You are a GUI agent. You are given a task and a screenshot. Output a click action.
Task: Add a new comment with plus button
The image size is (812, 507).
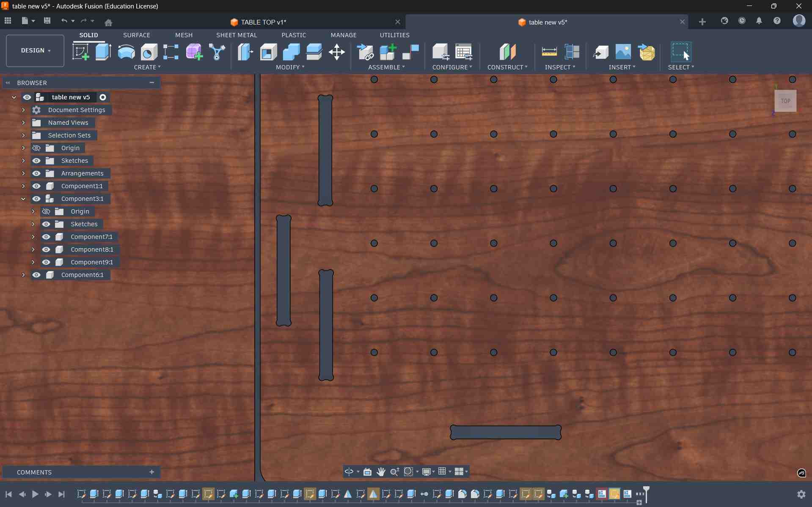pyautogui.click(x=152, y=472)
